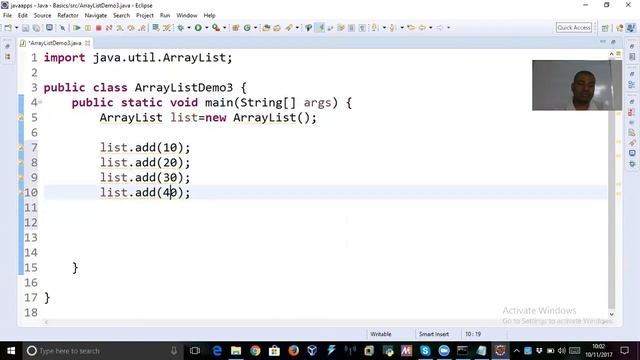Screen dimensions: 640x360
Task: Show hidden system tray icons chevron
Action: coord(516,351)
